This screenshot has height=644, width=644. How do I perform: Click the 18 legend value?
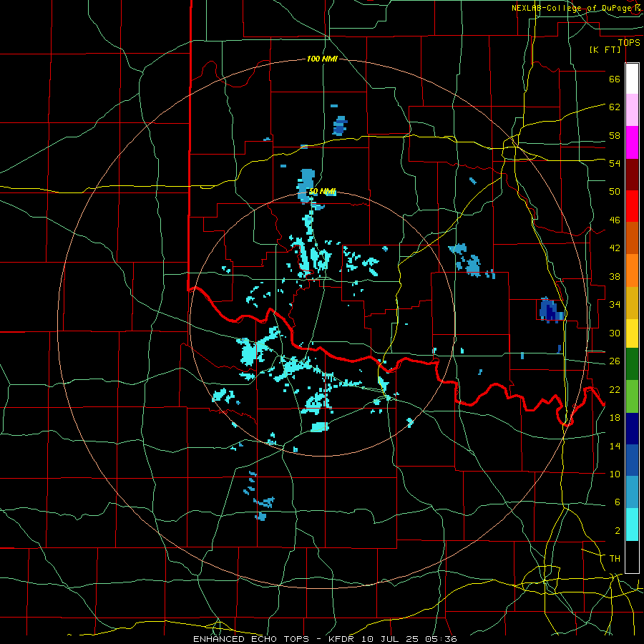pyautogui.click(x=615, y=418)
